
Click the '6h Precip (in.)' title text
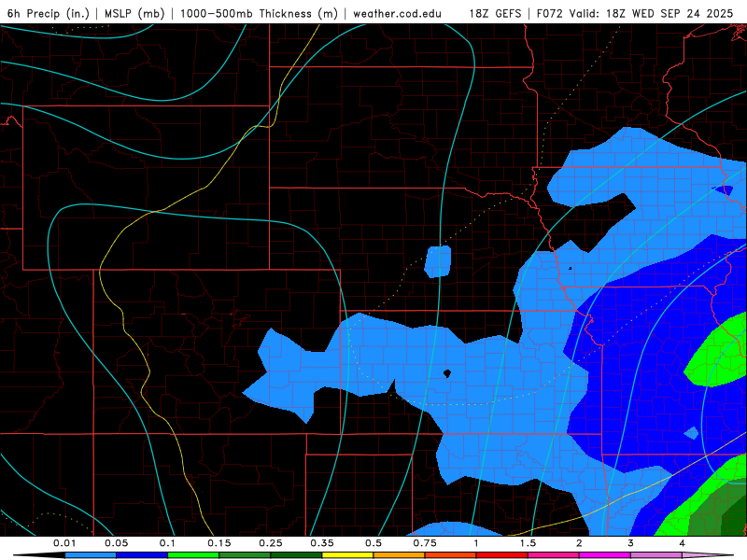tap(49, 13)
